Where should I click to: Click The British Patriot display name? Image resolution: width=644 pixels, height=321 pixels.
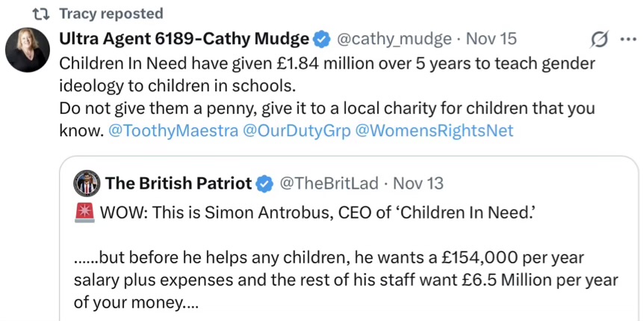179,183
